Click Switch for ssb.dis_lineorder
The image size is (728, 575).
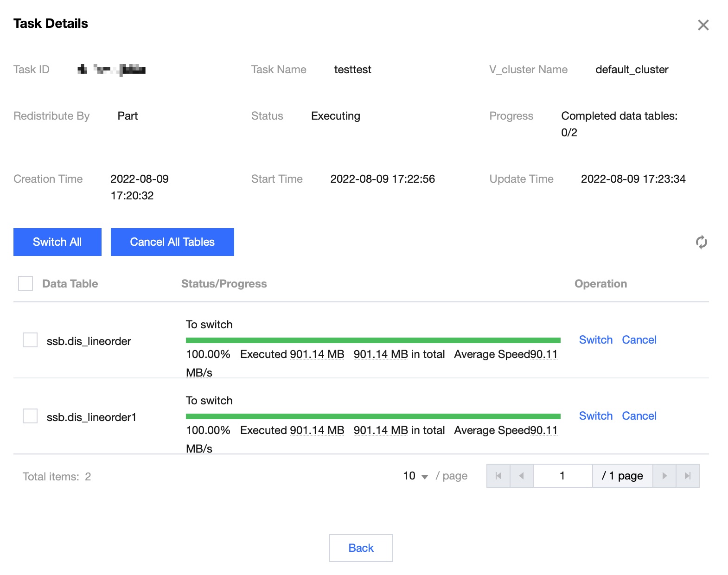(596, 340)
